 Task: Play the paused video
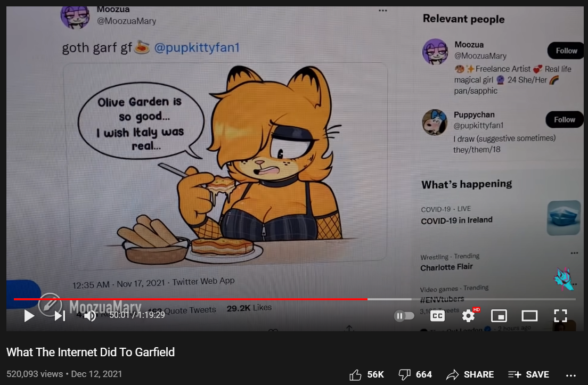coord(29,316)
